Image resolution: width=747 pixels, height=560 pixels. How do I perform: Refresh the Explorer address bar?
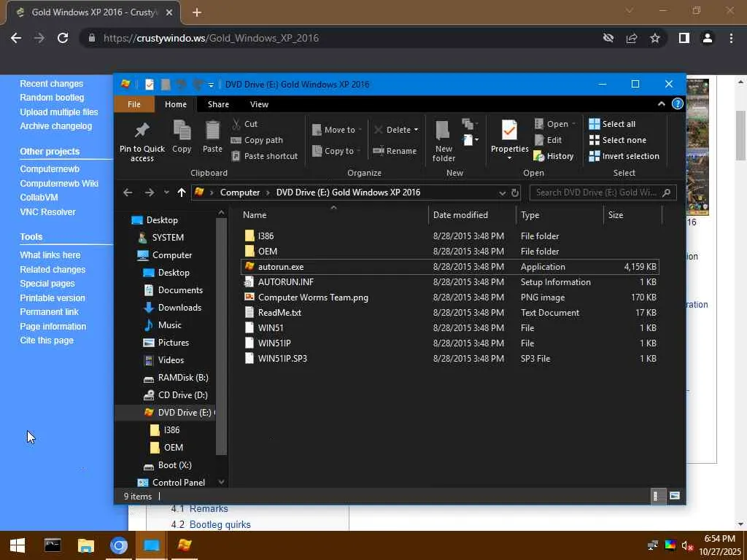(514, 192)
